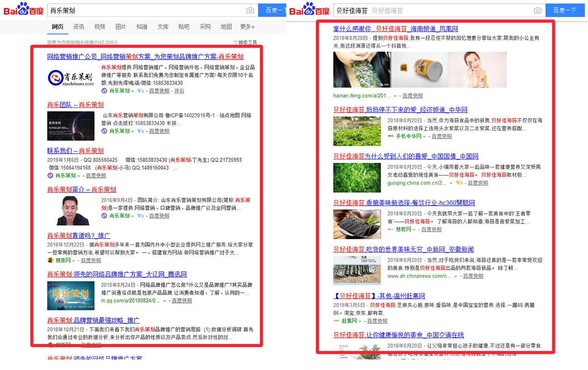Click the camera icon in right search box
Screen dimensions: 588x370
[537, 10]
